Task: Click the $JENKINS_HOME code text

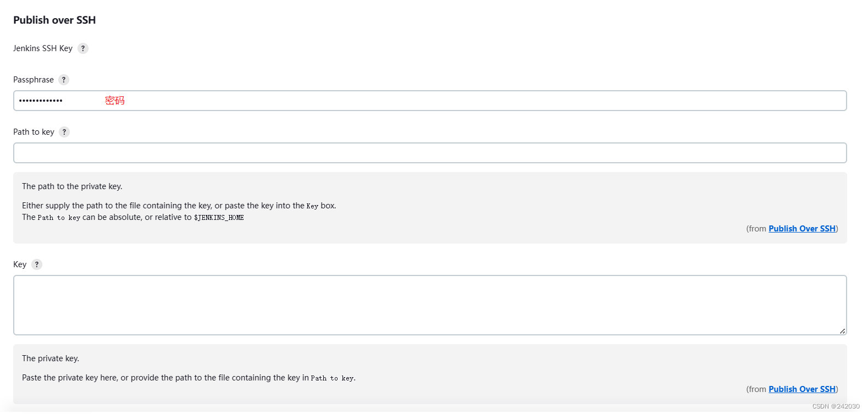Action: coord(219,218)
